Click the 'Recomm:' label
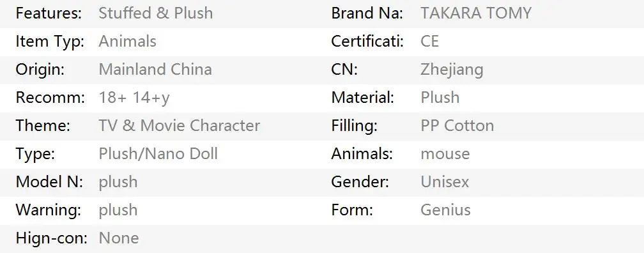 [x=50, y=98]
